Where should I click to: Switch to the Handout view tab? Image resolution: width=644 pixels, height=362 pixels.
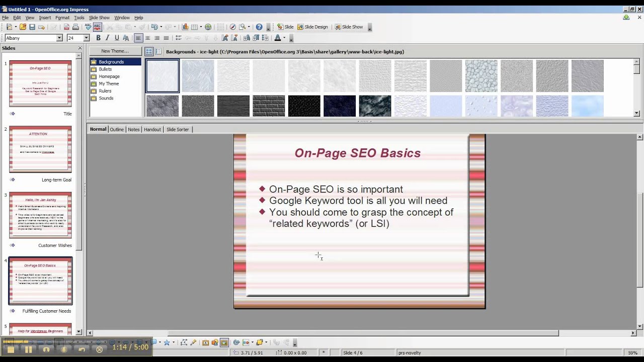[152, 129]
